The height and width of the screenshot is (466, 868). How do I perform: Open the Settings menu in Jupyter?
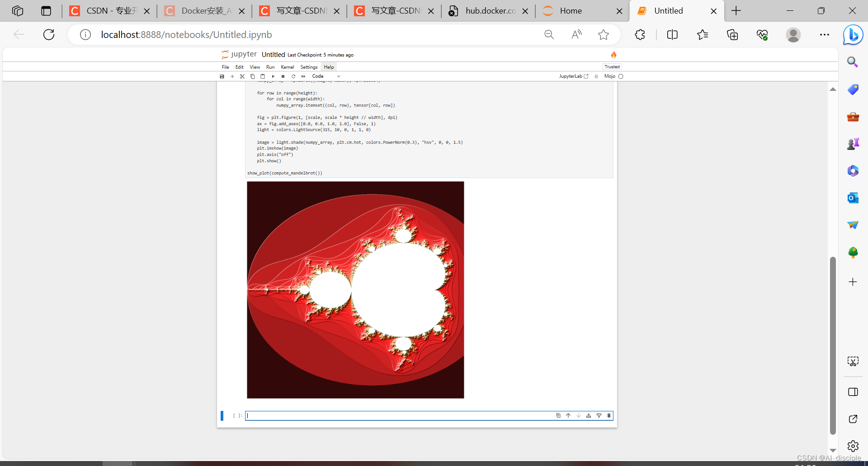[x=309, y=67]
